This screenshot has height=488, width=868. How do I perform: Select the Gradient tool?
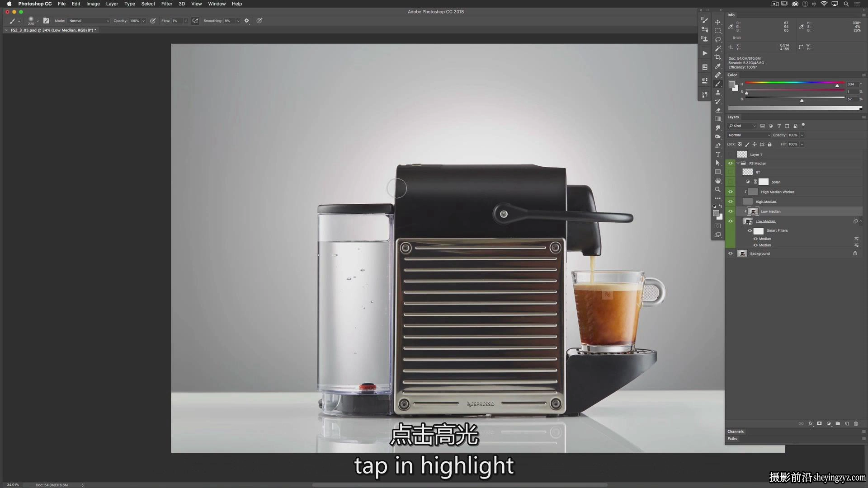click(x=717, y=119)
